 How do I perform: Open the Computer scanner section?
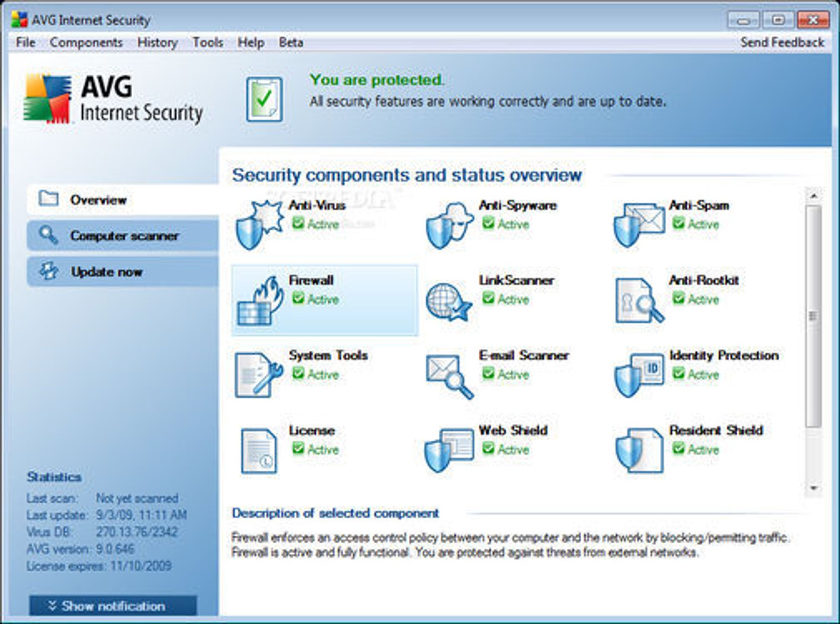point(123,235)
